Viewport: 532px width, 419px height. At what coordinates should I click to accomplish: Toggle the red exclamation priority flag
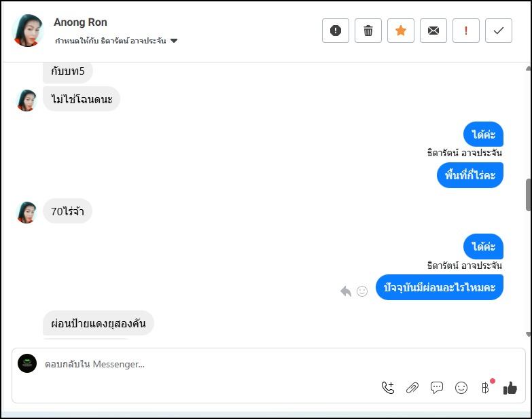(466, 31)
